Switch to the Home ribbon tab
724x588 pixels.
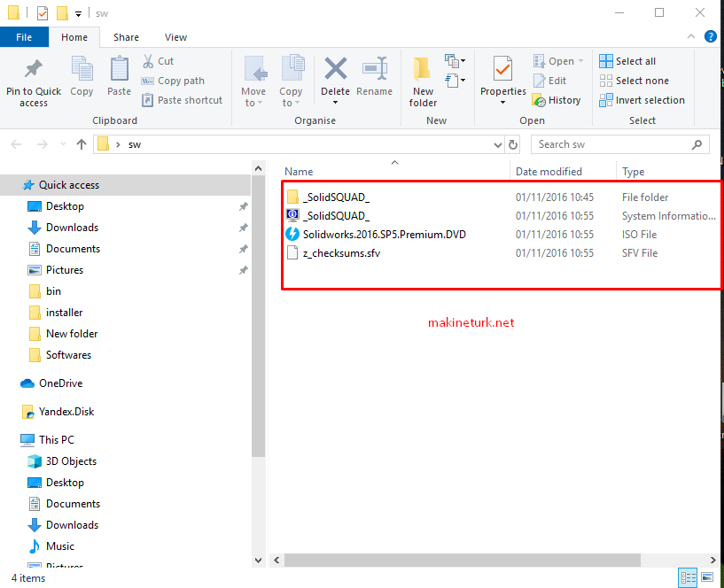[74, 37]
